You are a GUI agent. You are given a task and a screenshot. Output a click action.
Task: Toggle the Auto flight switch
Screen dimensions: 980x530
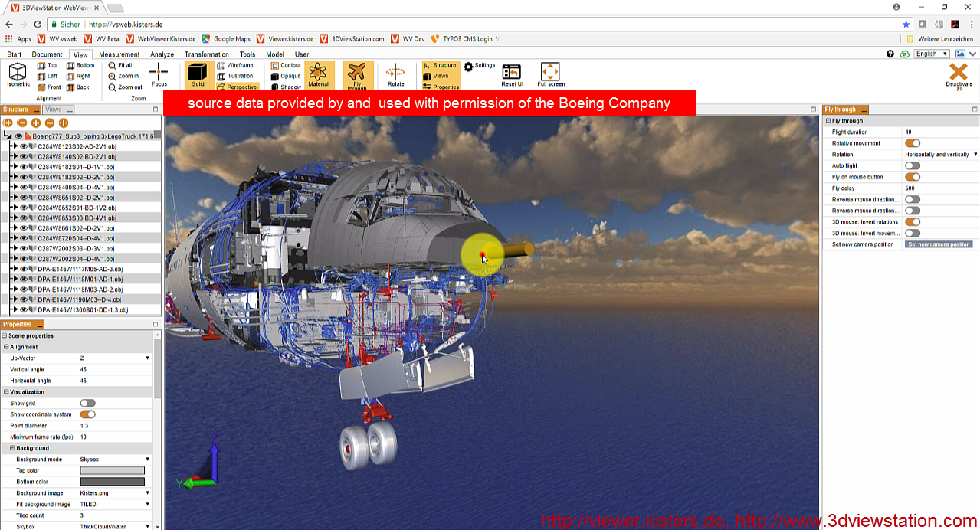pos(913,165)
